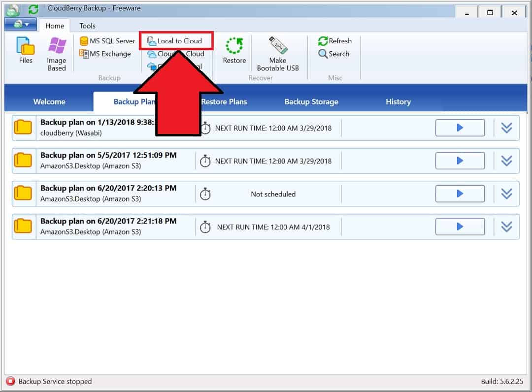Select 'Backup plan on 5/5/2017 12:51:09 PM' title

[x=108, y=155]
